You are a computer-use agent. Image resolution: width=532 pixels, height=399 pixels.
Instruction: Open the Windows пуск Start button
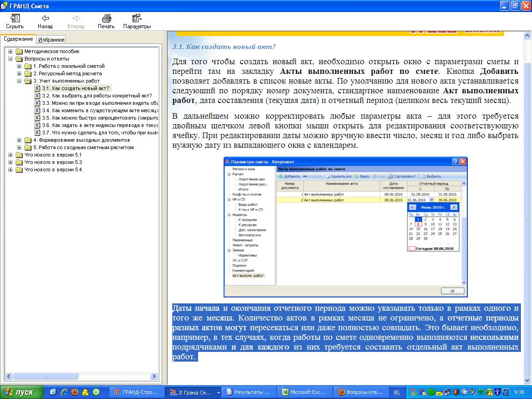coord(22,392)
